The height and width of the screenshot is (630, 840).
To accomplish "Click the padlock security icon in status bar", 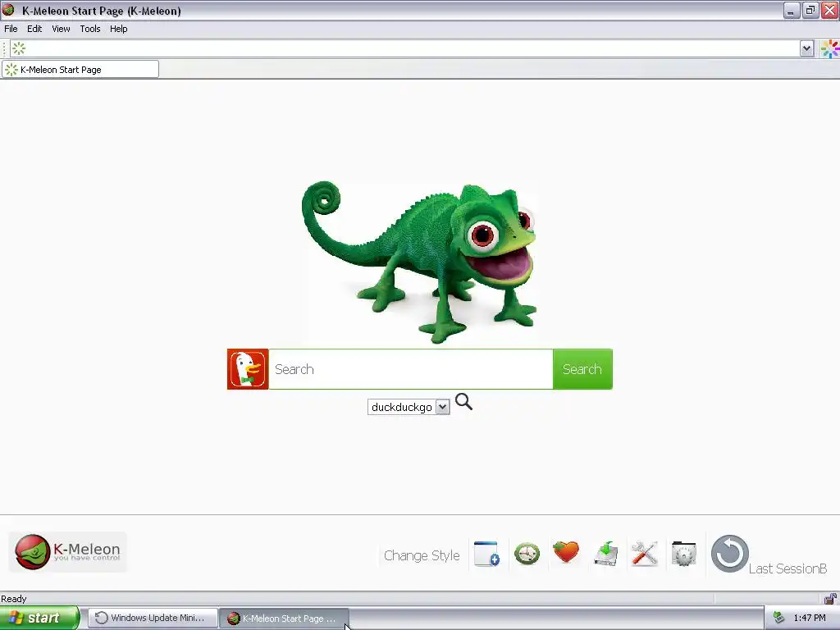I will click(830, 598).
